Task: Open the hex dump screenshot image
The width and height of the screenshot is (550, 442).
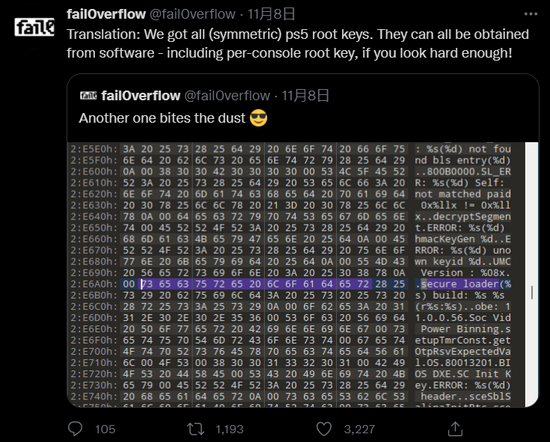Action: pos(303,275)
